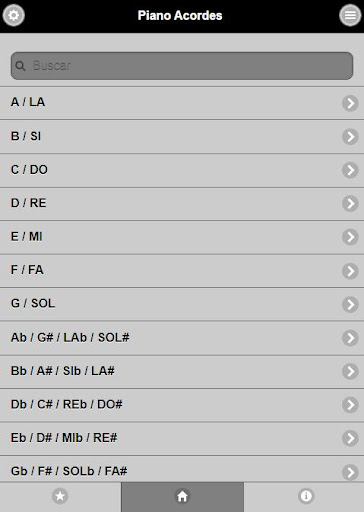Open the info tab icon
This screenshot has width=364, height=512.
(x=306, y=496)
